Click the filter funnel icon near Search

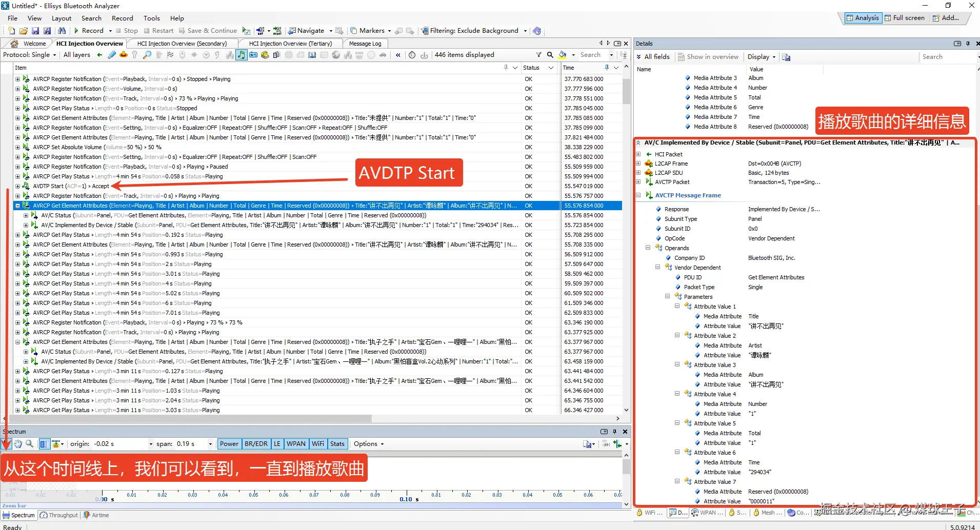tap(538, 55)
